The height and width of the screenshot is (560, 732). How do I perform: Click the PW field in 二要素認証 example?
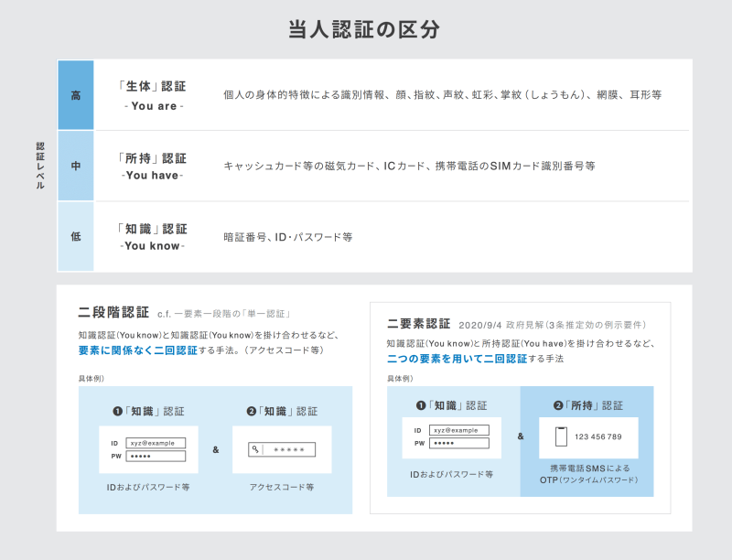tap(458, 444)
